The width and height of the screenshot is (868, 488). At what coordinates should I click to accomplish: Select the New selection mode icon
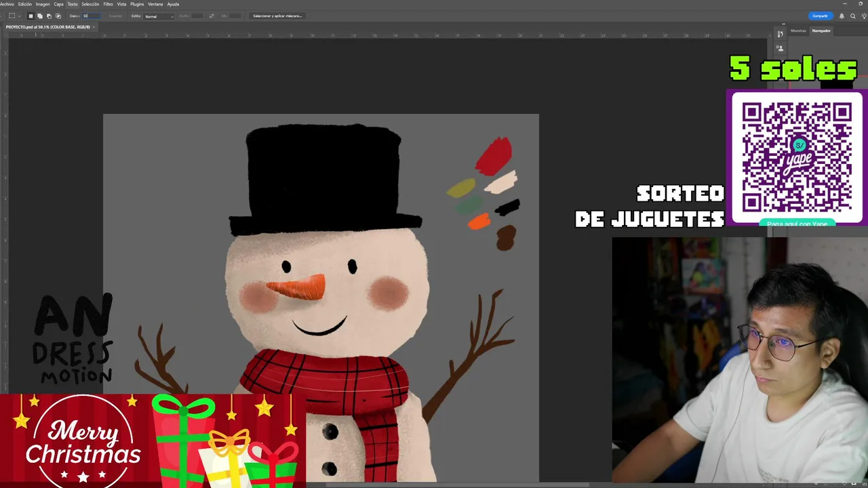31,16
